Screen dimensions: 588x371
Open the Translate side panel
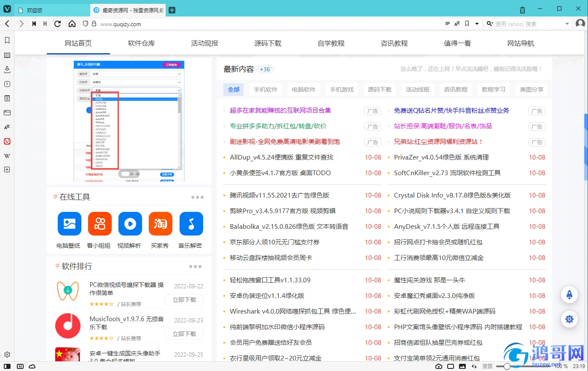click(x=7, y=127)
